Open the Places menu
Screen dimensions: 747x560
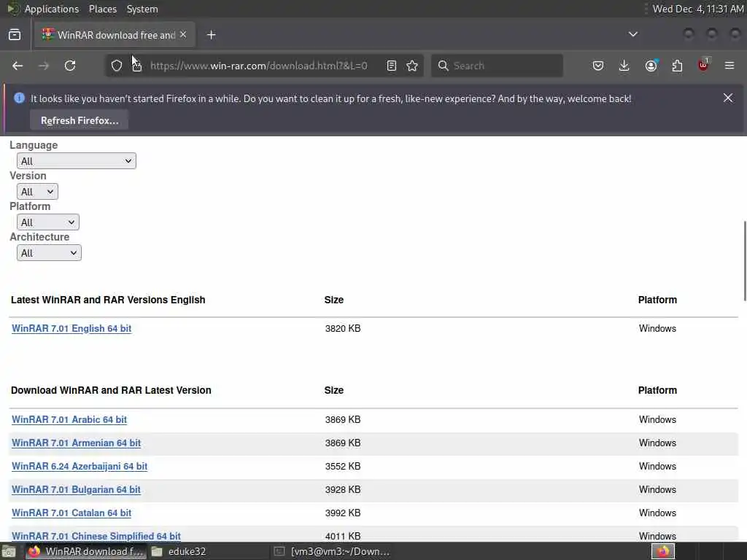[103, 9]
